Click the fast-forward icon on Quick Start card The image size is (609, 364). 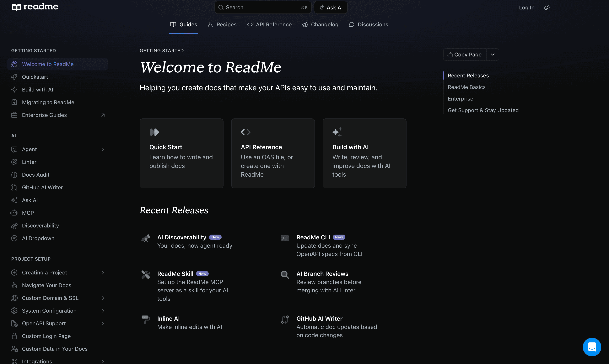click(x=154, y=132)
